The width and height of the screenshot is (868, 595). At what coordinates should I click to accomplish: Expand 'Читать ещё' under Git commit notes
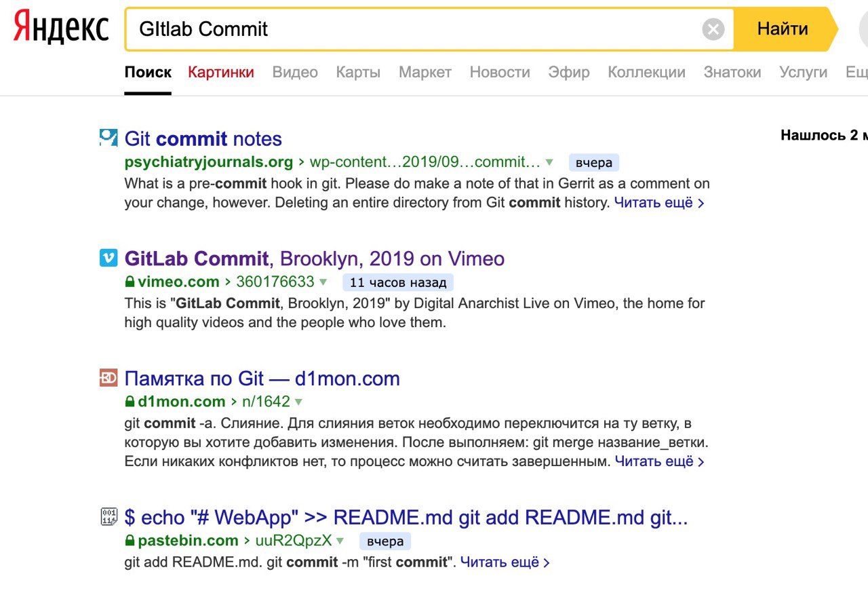(659, 202)
